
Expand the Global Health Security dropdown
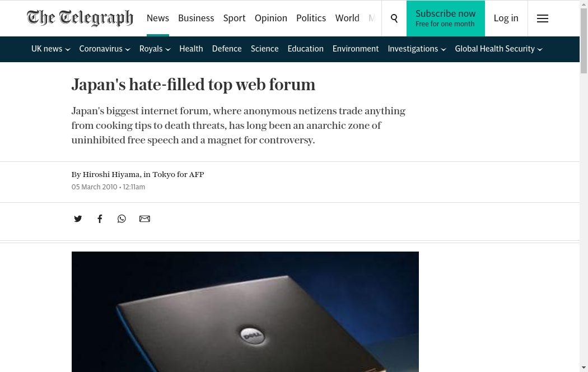pos(499,49)
